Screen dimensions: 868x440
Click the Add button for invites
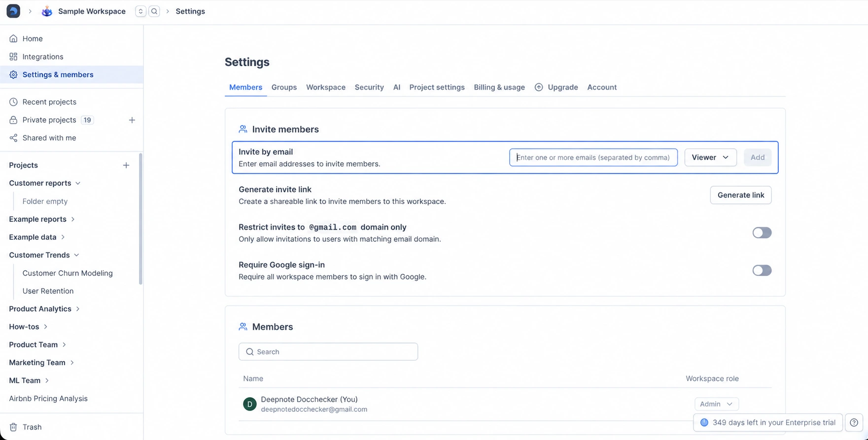click(x=758, y=158)
